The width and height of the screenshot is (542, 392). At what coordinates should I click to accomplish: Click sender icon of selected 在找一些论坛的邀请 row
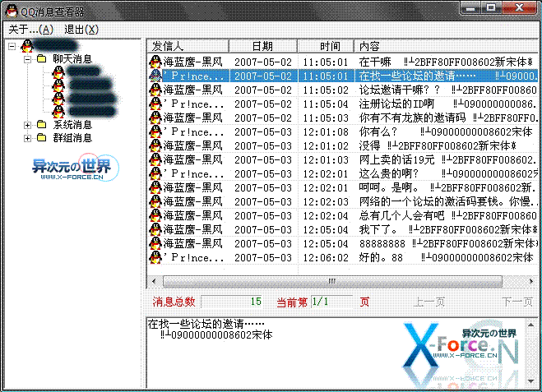click(155, 76)
